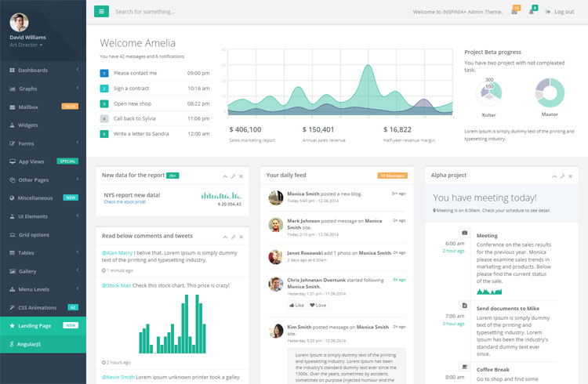
Task: Click the @Kevin Smith mention link
Action: [118, 377]
